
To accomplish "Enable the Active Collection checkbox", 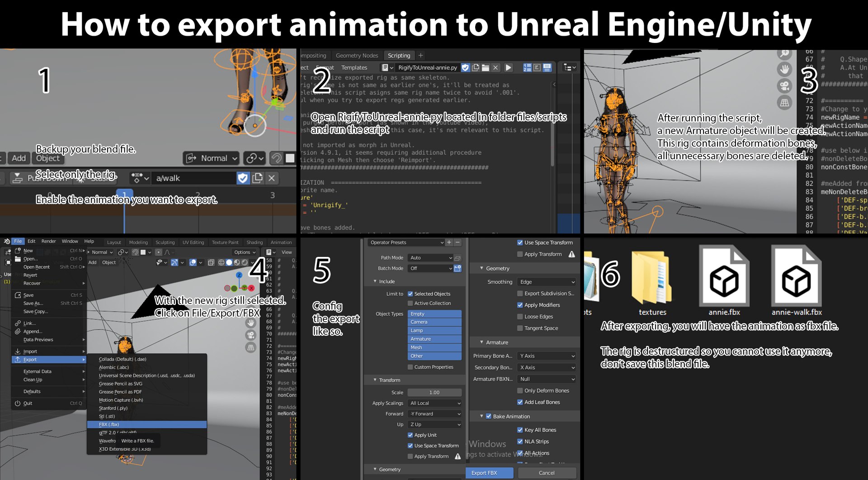I will [410, 303].
